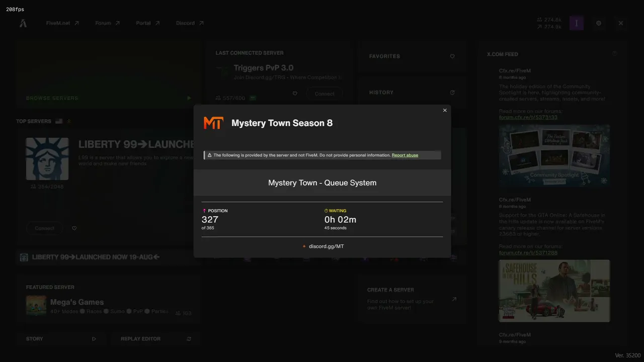Open the Replay Editor
Image resolution: width=644 pixels, height=362 pixels.
[156, 339]
